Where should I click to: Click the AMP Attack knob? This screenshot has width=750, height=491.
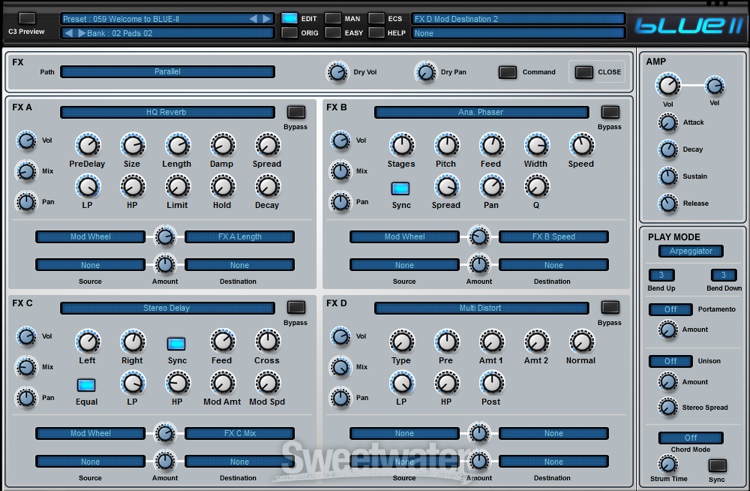(668, 123)
